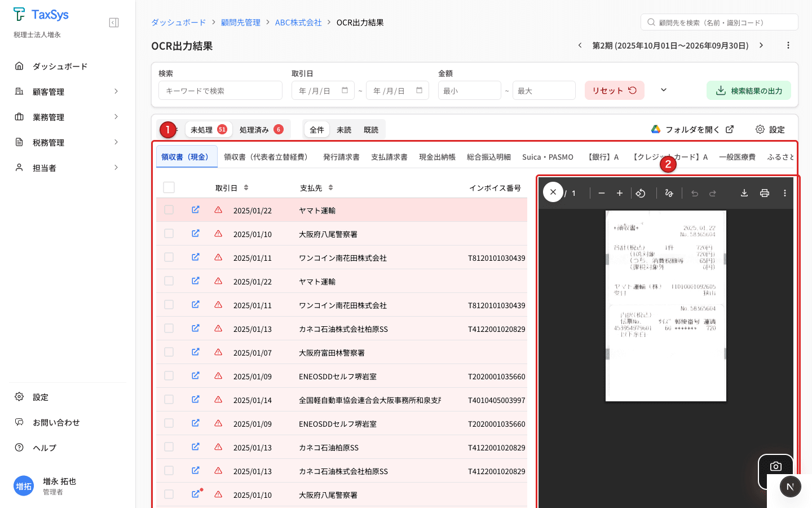
Task: Toggle the select-all checkbox in the table header
Action: (169, 187)
